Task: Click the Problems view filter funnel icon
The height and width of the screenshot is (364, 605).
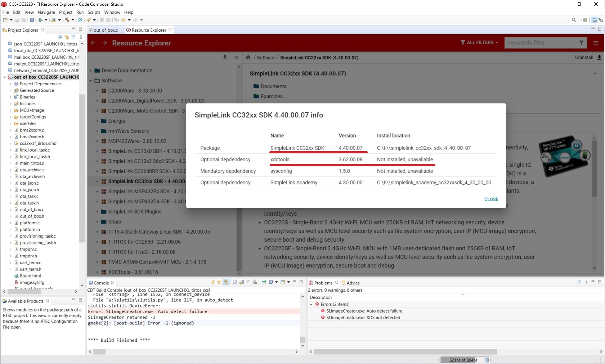Action: tap(579, 282)
